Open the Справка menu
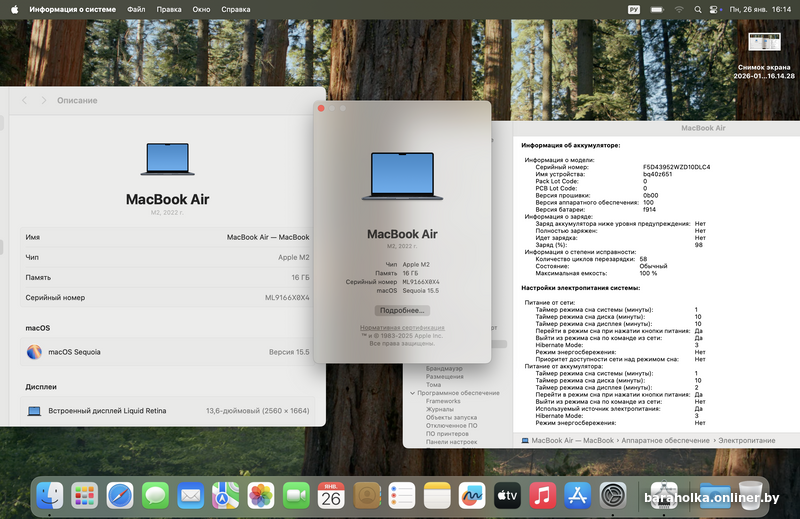Screen dimensions: 800x519 (x=235, y=8)
